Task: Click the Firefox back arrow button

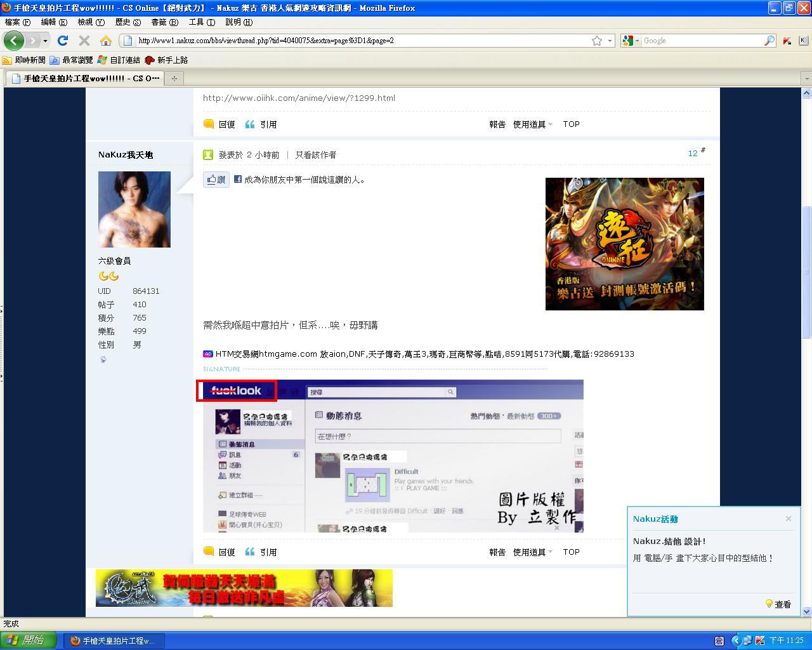Action: coord(13,41)
